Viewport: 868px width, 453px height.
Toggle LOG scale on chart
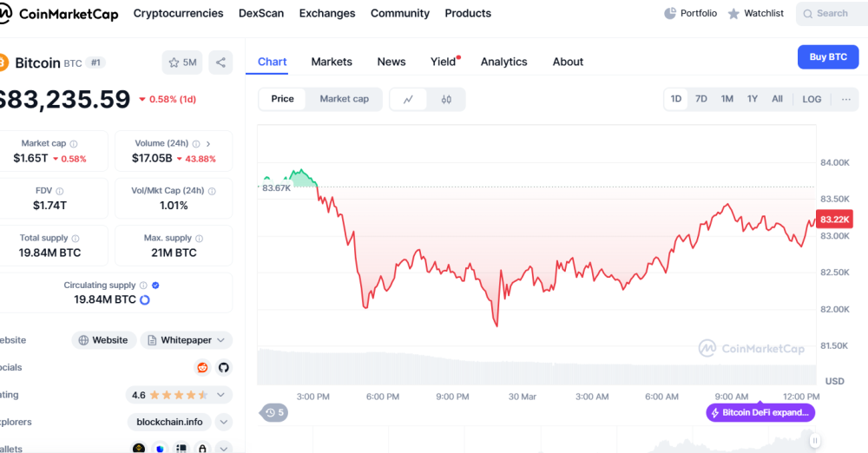(x=812, y=99)
